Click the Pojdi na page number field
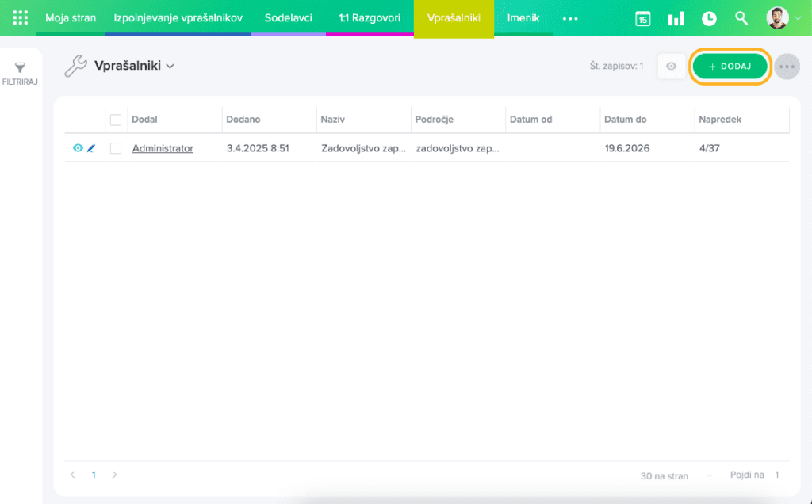Image resolution: width=812 pixels, height=504 pixels. (x=777, y=475)
